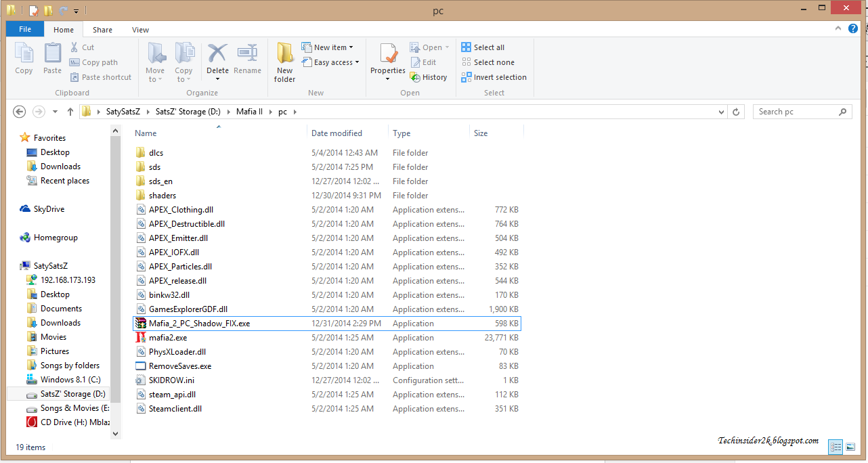868x463 pixels.
Task: Click the Edit button in ribbon
Action: point(423,62)
